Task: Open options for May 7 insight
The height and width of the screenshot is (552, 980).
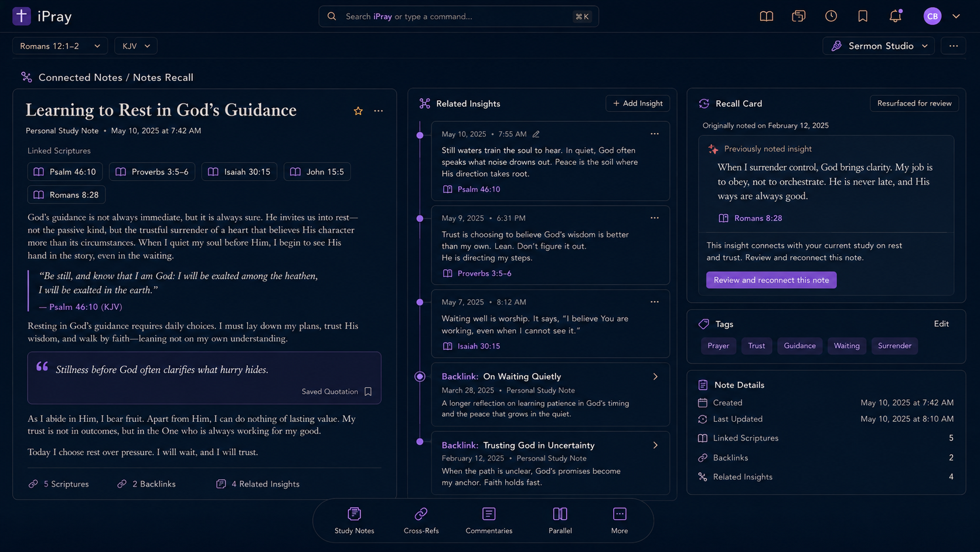Action: [655, 302]
